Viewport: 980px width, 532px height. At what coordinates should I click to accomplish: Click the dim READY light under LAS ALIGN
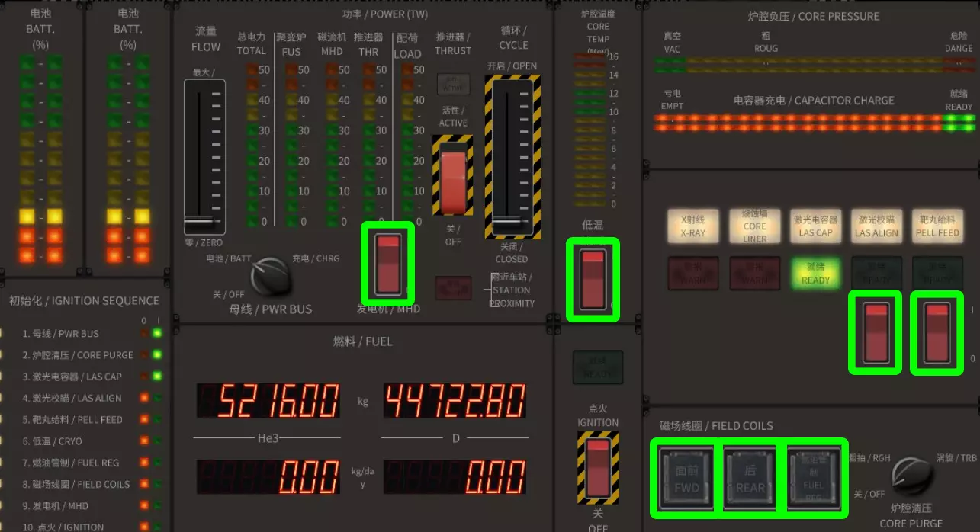click(876, 273)
